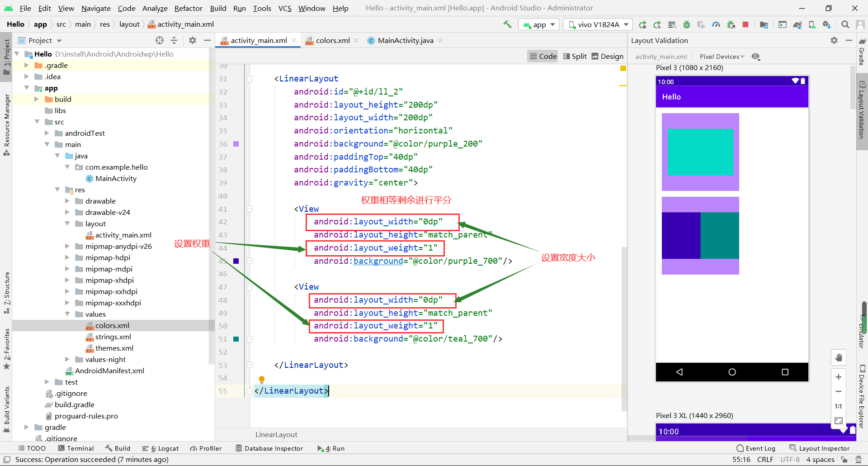Viewport: 868px width, 466px height.
Task: Click Sync Project with Gradle Files elephant icon
Action: (x=797, y=24)
